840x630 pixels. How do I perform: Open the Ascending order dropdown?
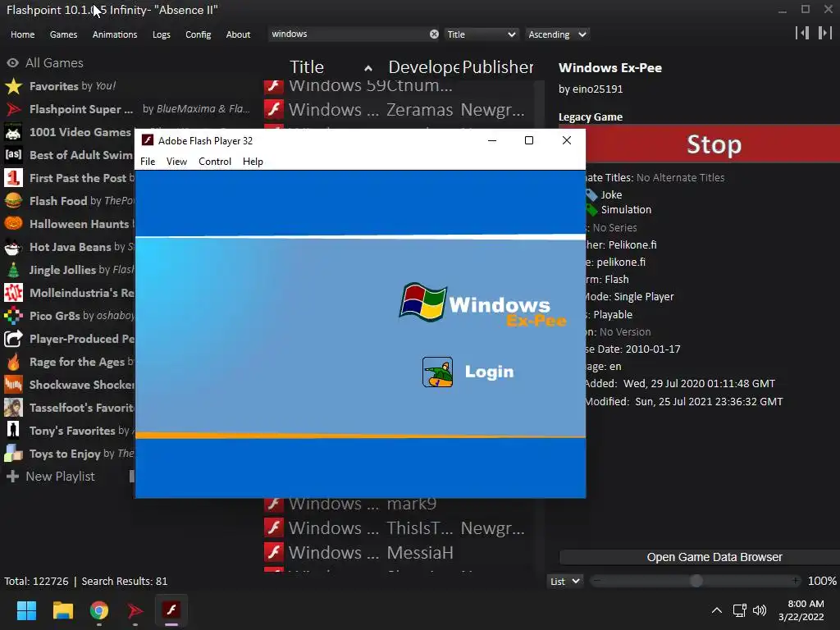tap(557, 34)
